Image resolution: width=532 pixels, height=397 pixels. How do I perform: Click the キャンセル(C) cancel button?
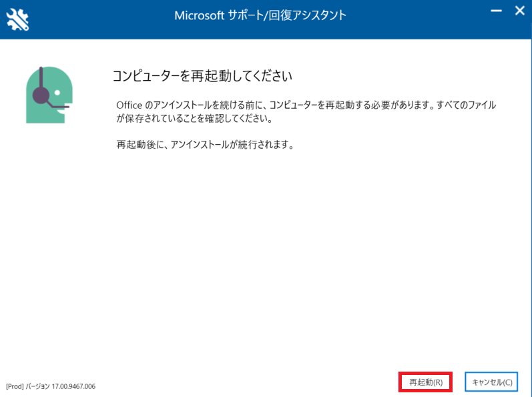pyautogui.click(x=492, y=382)
